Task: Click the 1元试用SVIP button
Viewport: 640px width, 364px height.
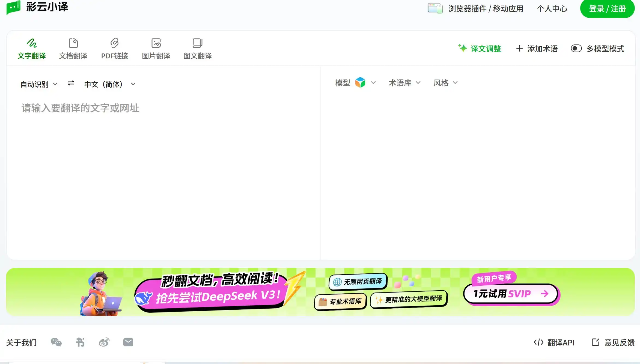Action: pyautogui.click(x=511, y=294)
